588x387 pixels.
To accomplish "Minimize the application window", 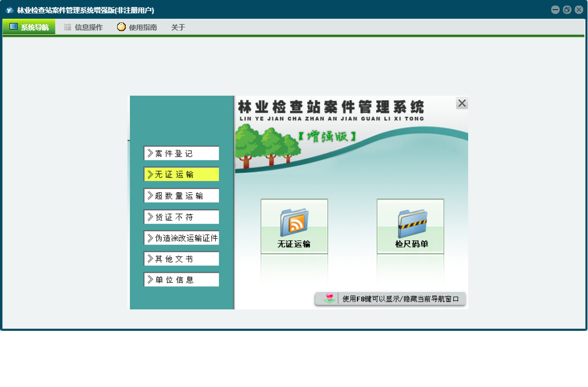I will pos(555,10).
